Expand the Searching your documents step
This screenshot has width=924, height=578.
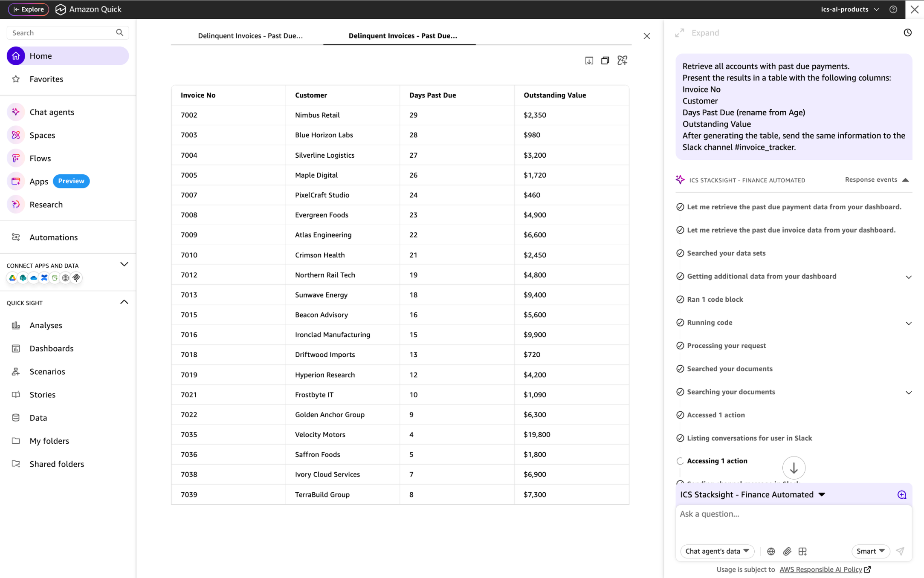click(x=908, y=393)
